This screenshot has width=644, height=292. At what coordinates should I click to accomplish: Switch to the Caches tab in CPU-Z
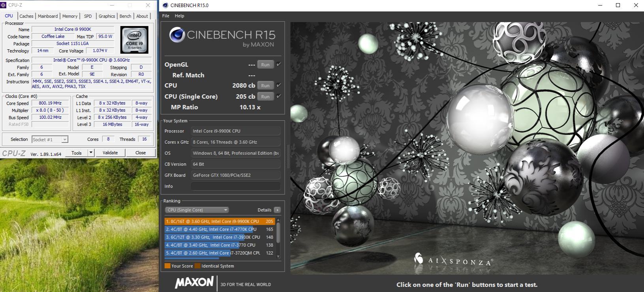tap(26, 16)
